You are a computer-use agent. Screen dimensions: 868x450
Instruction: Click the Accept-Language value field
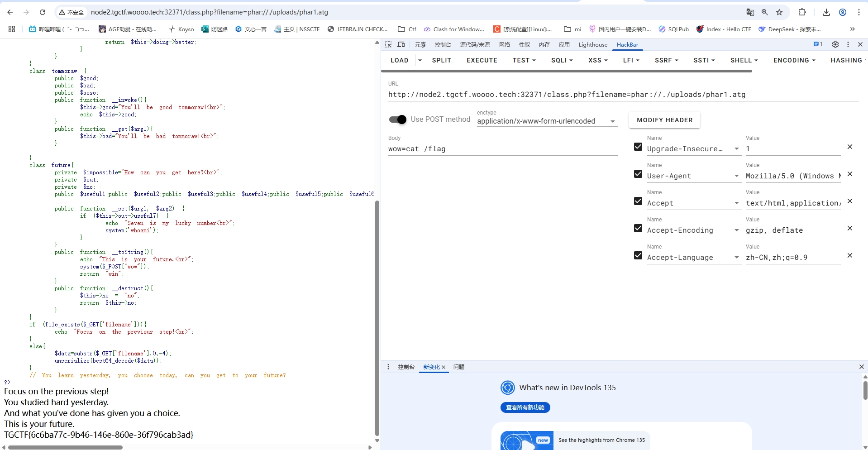click(x=793, y=258)
